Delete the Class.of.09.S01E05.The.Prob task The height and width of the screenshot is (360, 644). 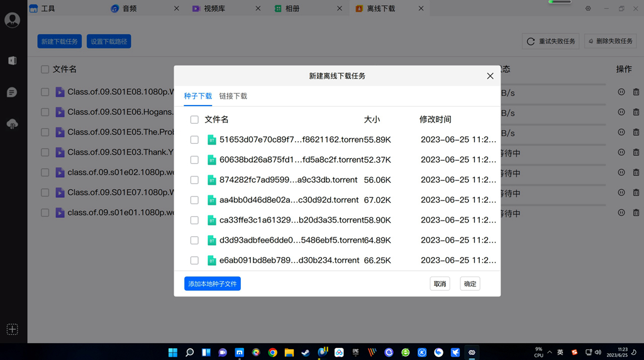tap(636, 132)
